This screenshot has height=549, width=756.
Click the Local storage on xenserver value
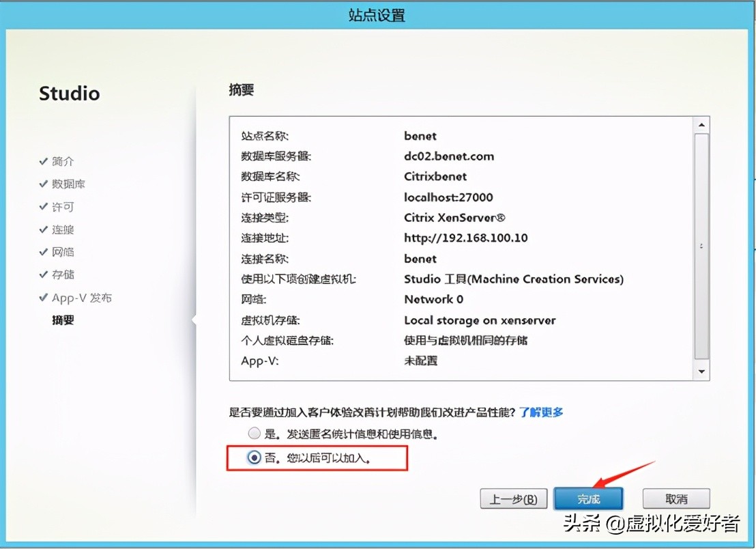pos(480,320)
